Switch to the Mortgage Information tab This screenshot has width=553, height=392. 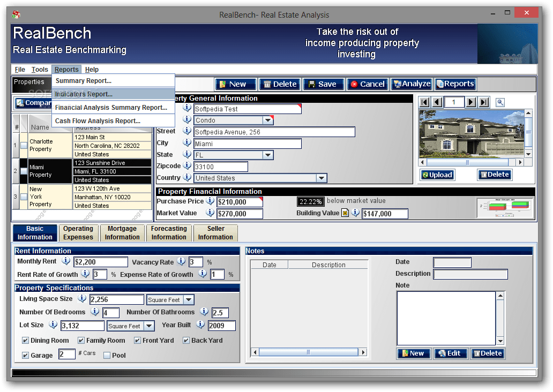(x=122, y=232)
